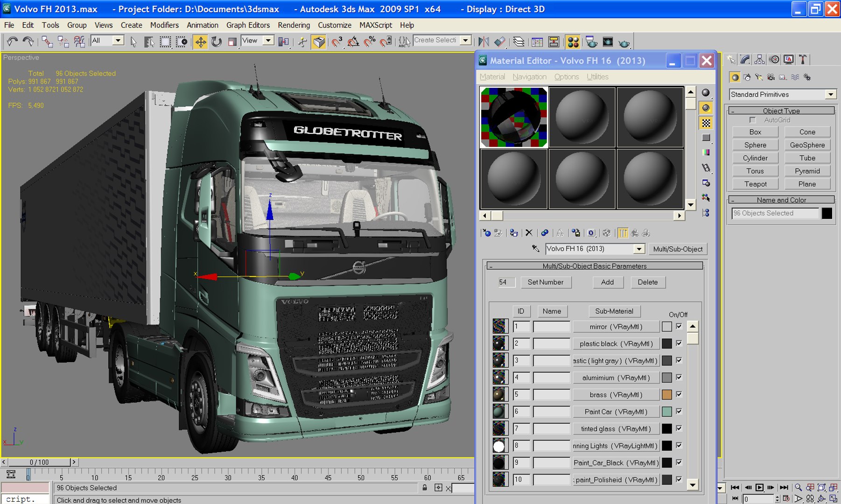Screen dimensions: 841x504
Task: Select the first multicolor material sample slot
Action: [x=514, y=117]
